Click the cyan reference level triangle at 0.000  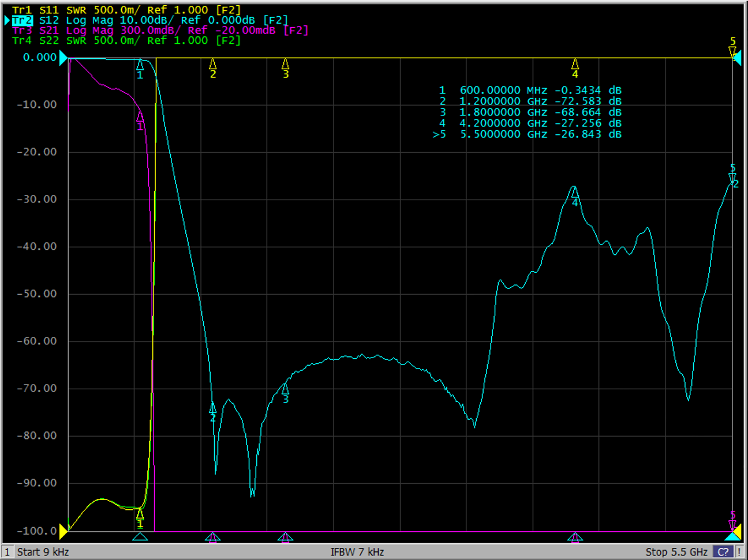63,58
